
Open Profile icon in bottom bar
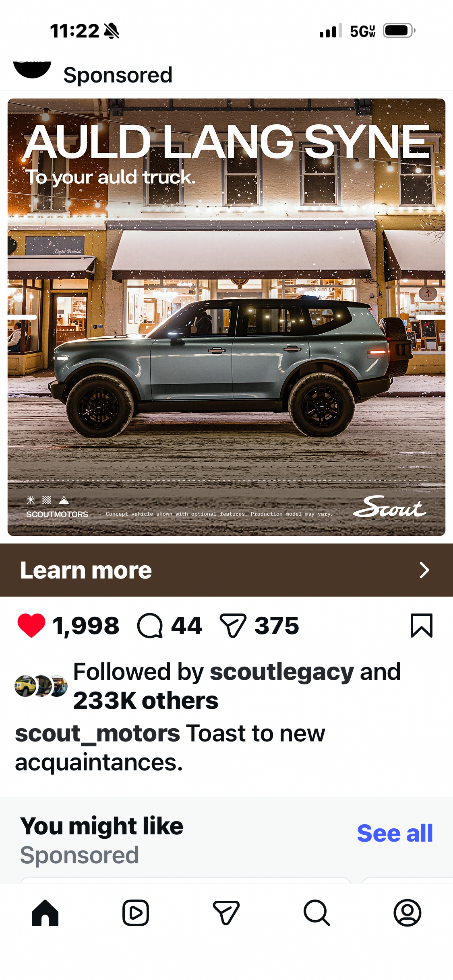click(407, 913)
